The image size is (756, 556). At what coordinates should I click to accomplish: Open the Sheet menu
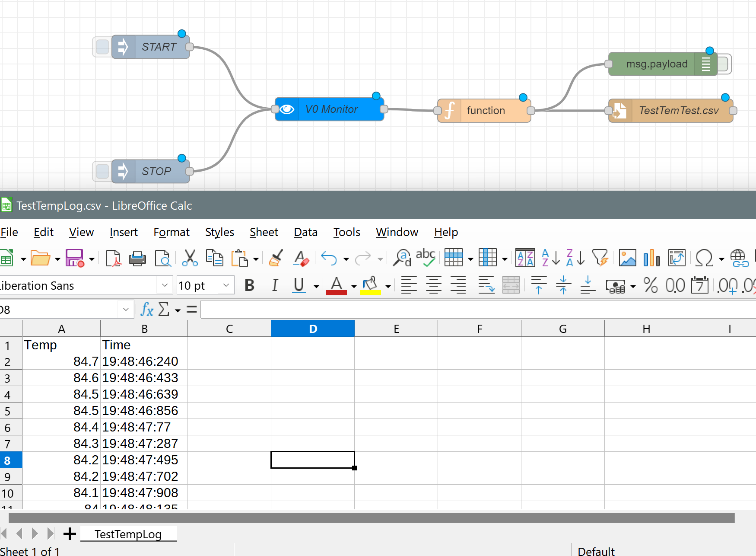[264, 232]
